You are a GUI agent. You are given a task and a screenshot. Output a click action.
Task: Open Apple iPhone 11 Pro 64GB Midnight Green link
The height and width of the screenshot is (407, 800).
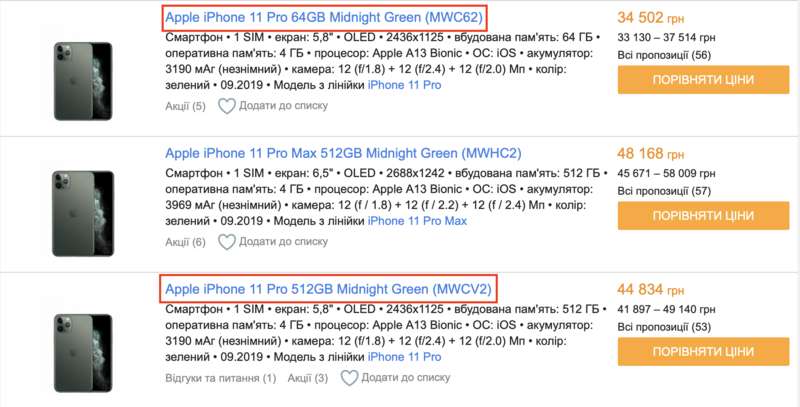coord(324,17)
